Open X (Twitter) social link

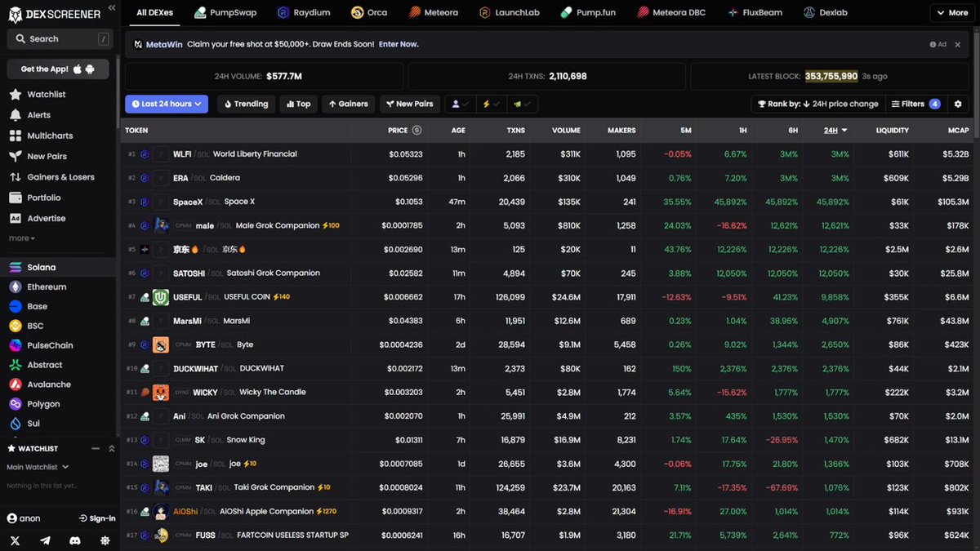[x=16, y=540]
